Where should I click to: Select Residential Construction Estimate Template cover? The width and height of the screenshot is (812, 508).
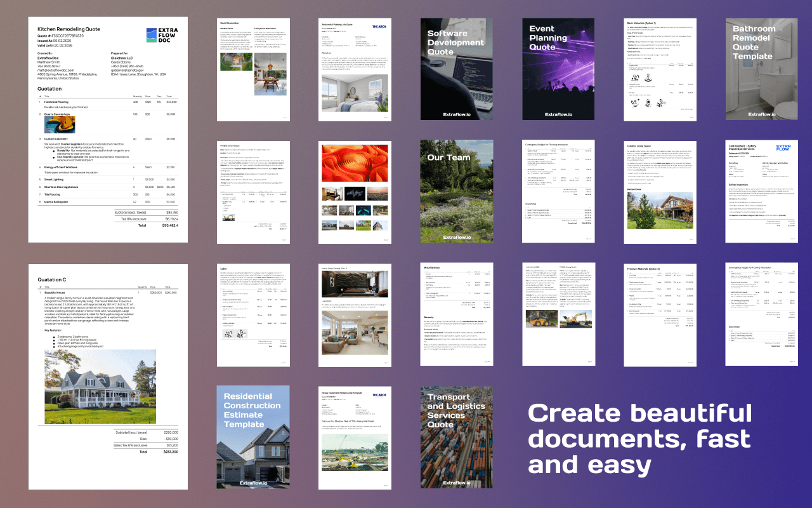tap(253, 437)
